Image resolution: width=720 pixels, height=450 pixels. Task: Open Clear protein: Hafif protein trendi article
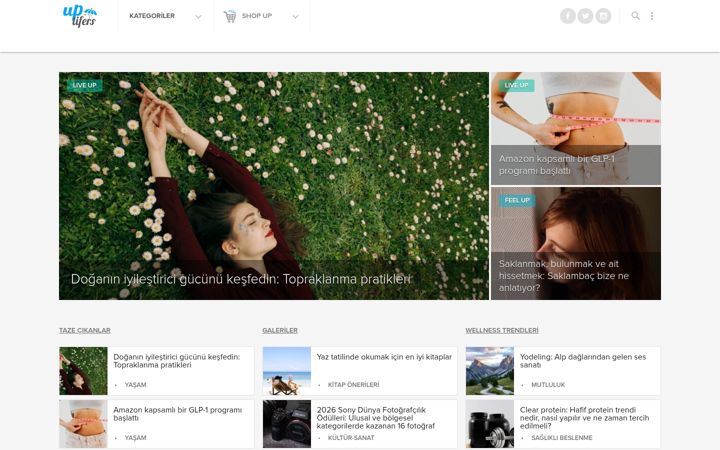[585, 418]
